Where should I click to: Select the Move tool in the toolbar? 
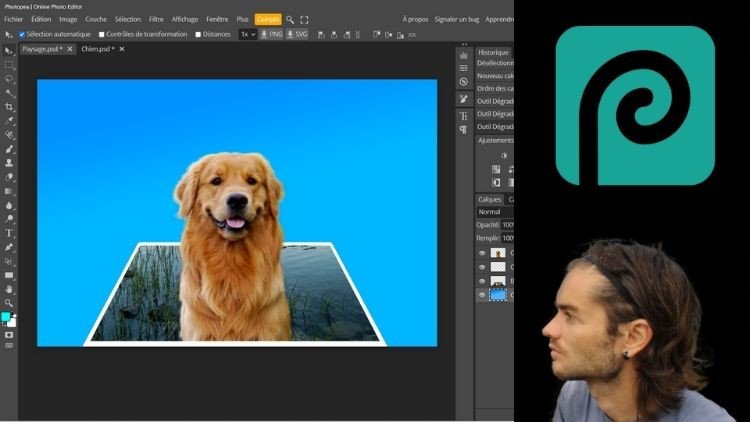tap(9, 50)
